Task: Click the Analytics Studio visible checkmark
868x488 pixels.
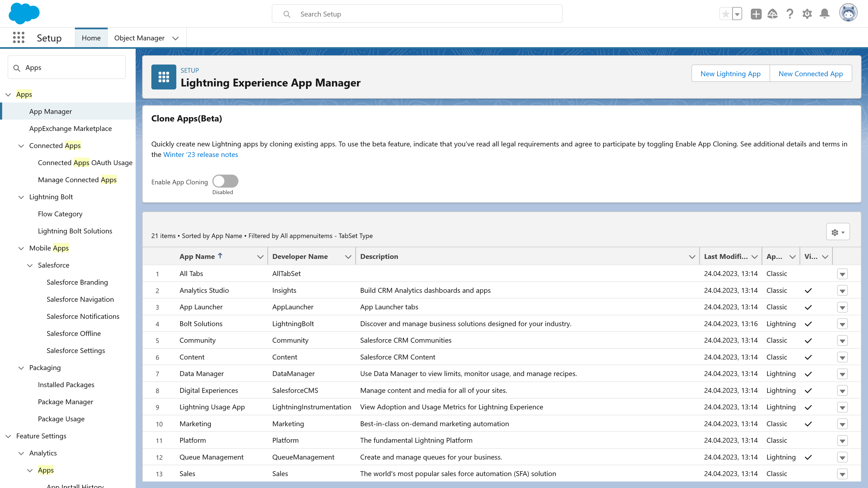Action: pos(808,290)
